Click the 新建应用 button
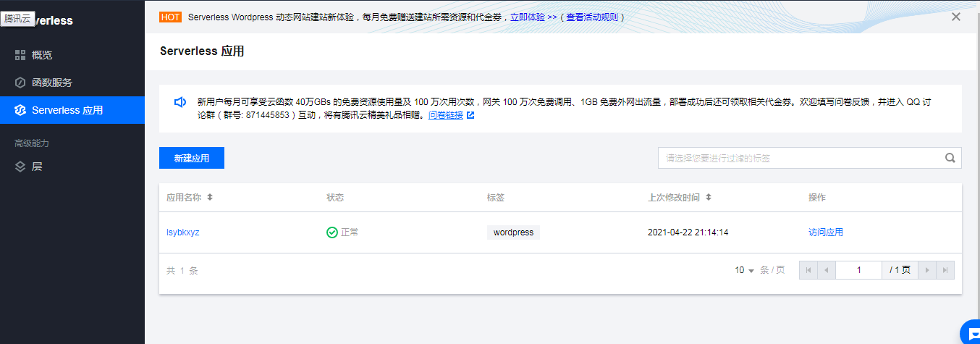The image size is (980, 344). coord(192,158)
